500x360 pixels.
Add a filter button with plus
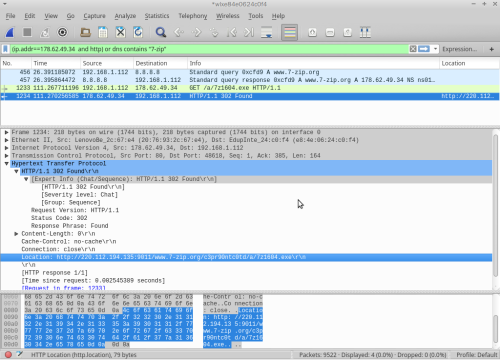(x=492, y=49)
